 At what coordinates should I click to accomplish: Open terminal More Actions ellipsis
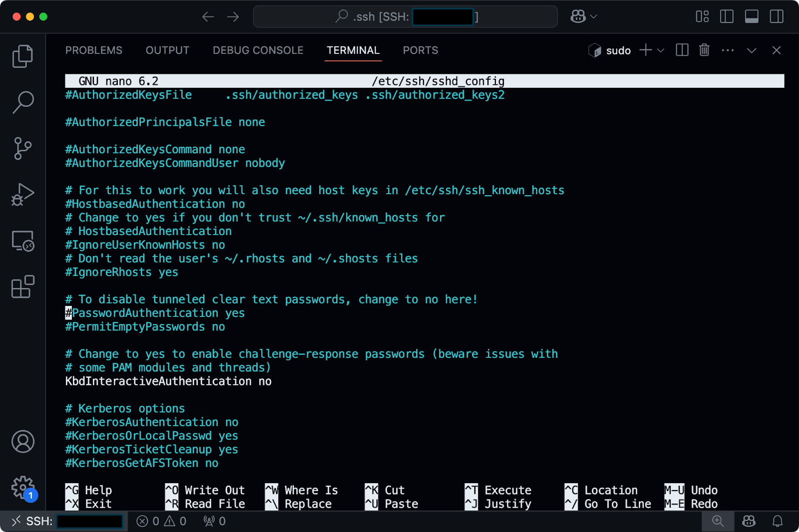pos(728,50)
